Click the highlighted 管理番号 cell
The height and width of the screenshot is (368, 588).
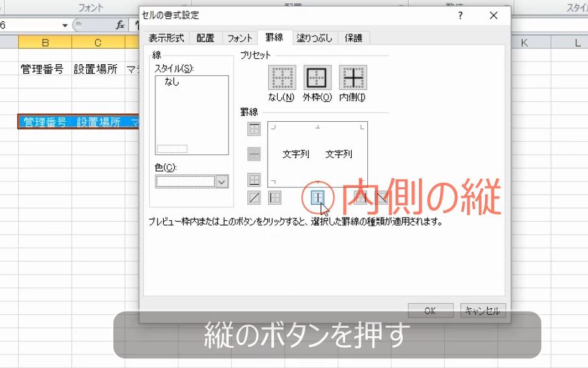[45, 122]
